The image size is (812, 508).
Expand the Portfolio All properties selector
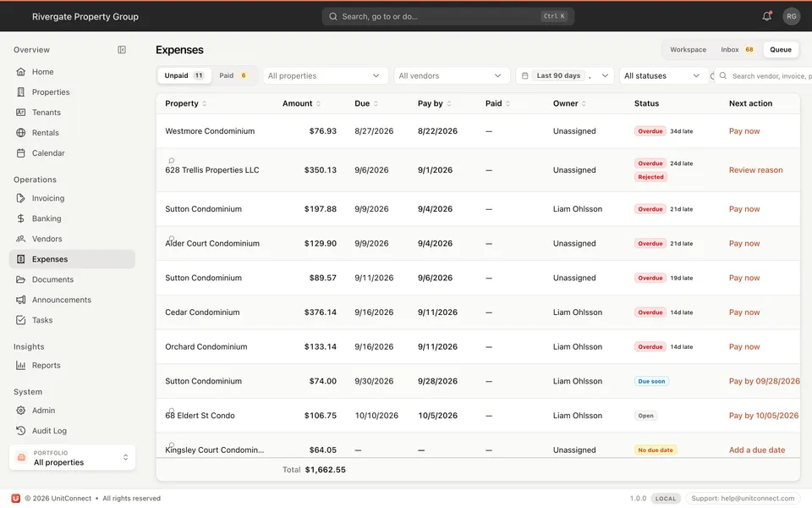click(72, 458)
